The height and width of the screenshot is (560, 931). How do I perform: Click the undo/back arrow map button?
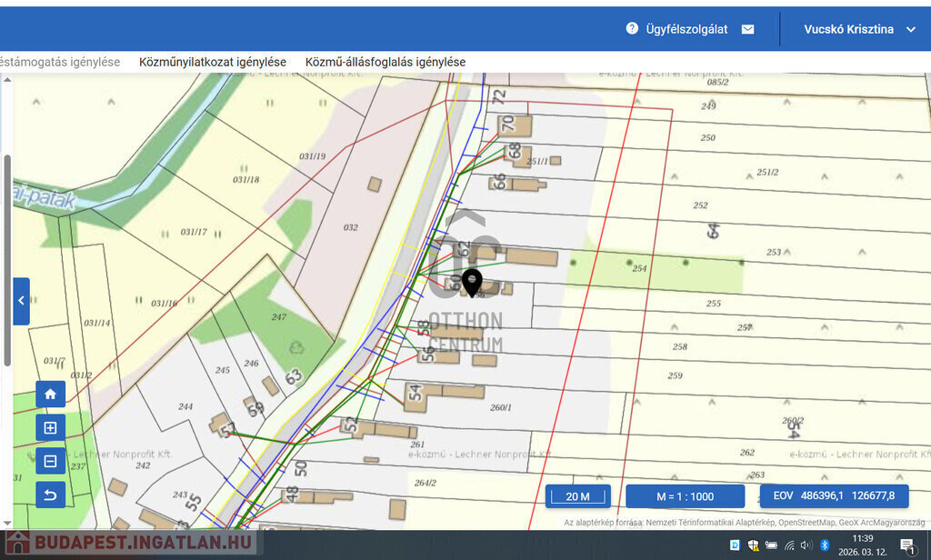(x=50, y=495)
